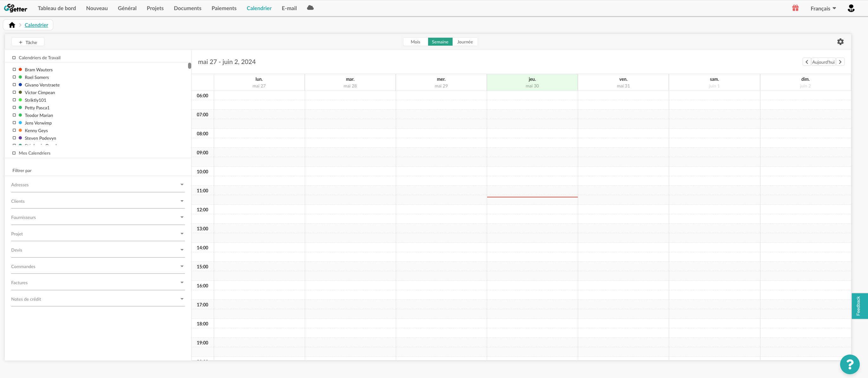Select the lun. mai 27 column header
Screen dimensions: 868x378
click(x=259, y=82)
